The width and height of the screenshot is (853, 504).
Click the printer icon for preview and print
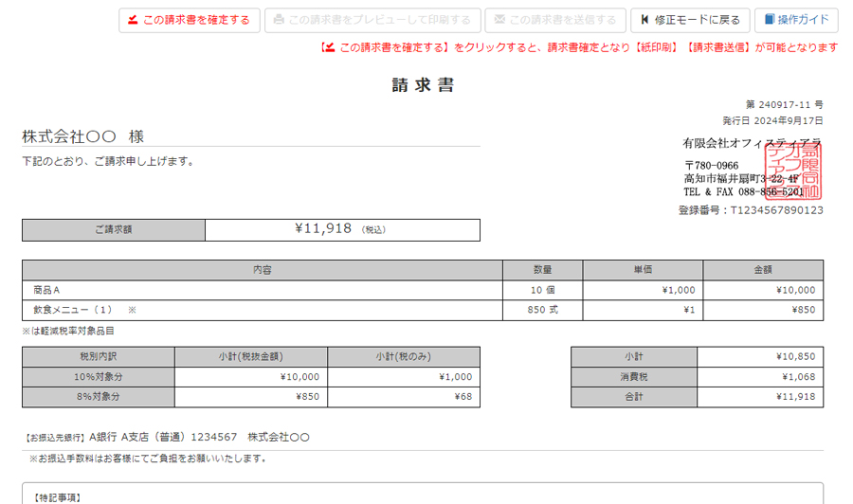coord(279,20)
